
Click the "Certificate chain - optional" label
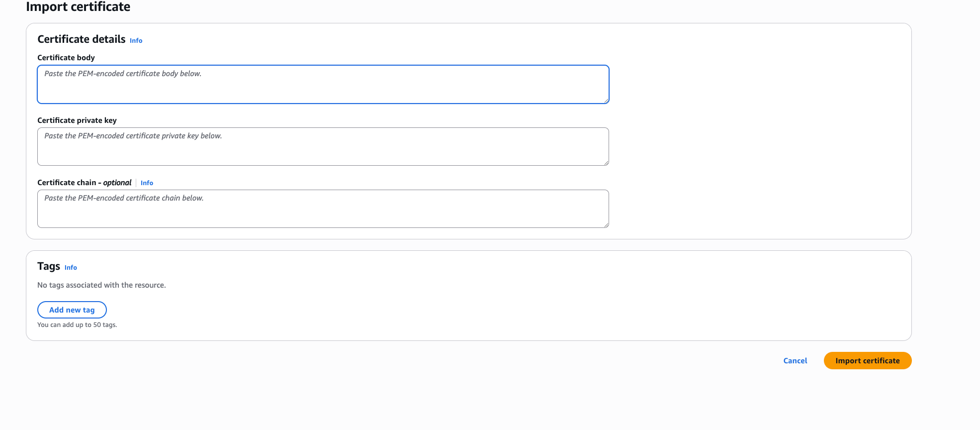(85, 183)
